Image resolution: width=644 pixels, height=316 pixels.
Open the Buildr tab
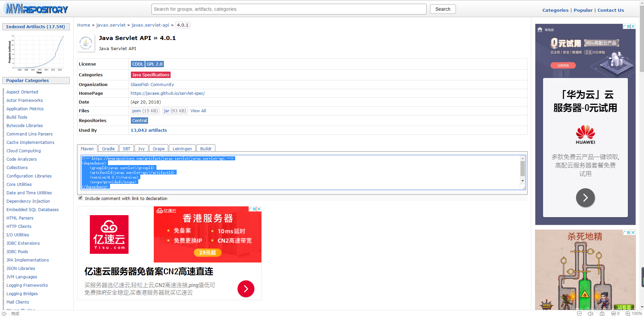[x=206, y=149]
